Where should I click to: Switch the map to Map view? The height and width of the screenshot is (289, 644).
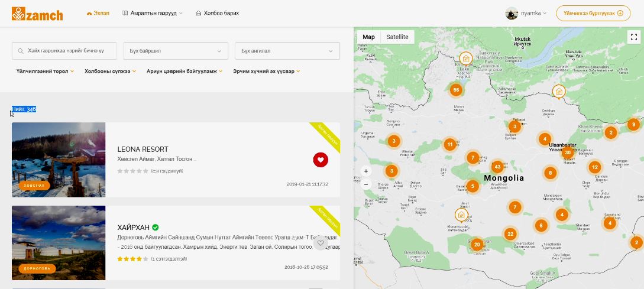[x=369, y=37]
